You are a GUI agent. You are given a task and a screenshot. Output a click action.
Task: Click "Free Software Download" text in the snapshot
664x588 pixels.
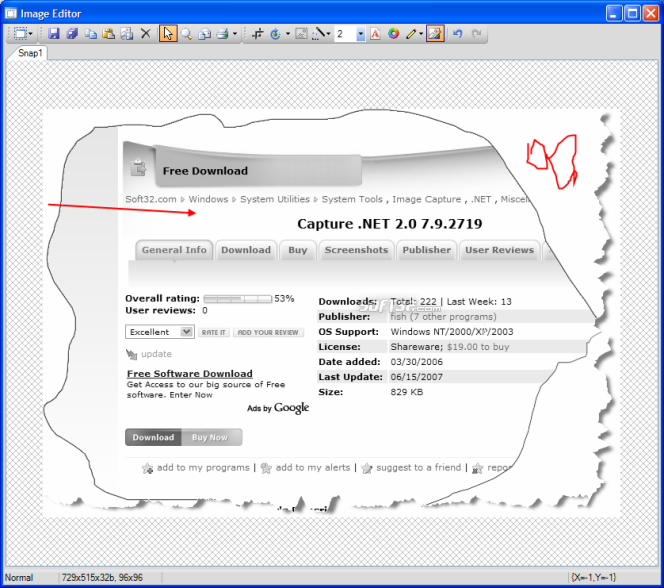[190, 374]
